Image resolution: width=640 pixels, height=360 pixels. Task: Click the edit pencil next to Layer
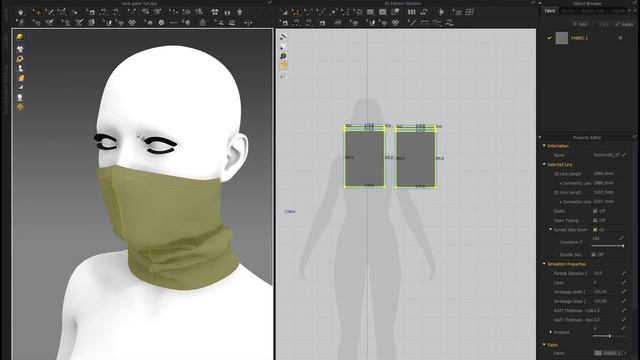click(624, 282)
